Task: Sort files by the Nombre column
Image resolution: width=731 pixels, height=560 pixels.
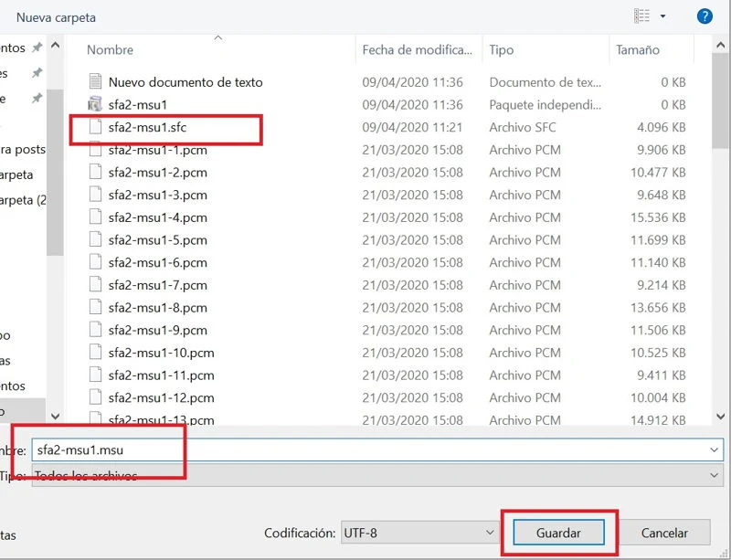Action: coord(110,50)
